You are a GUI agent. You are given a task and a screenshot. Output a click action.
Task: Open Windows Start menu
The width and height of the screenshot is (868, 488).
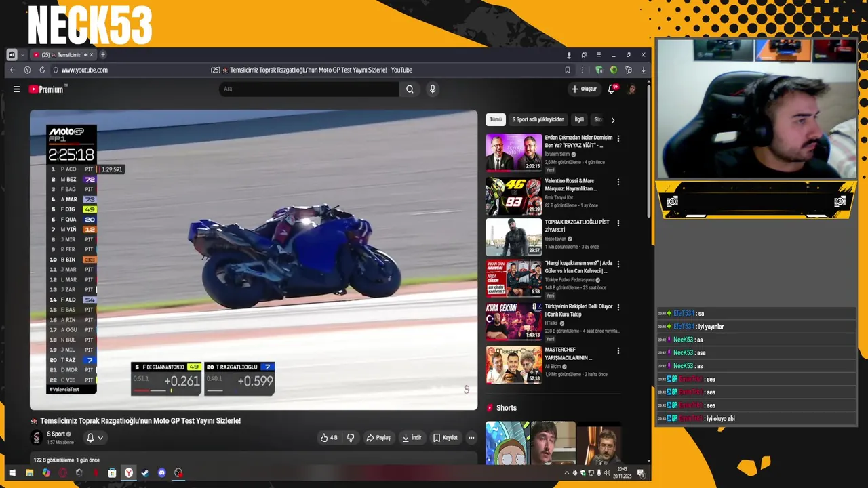tap(12, 473)
